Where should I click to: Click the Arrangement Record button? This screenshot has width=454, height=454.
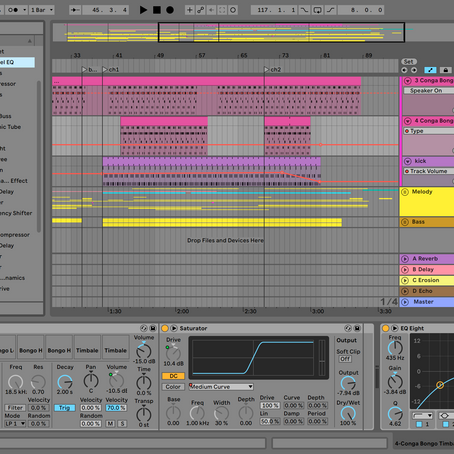click(x=170, y=10)
